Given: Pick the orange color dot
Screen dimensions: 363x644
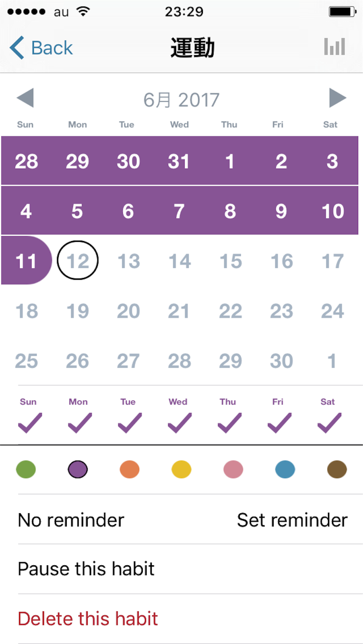Looking at the screenshot, I should (x=129, y=469).
